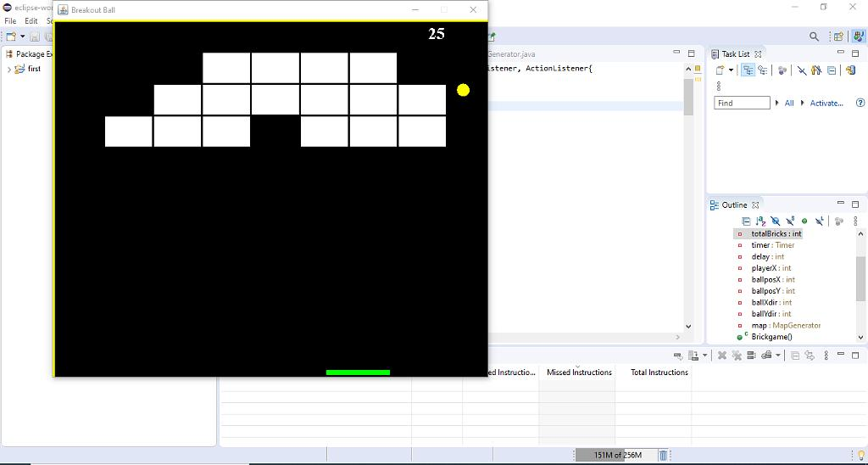Open the New Task dropdown arrow
Viewport: 868px width, 465px height.
[731, 70]
